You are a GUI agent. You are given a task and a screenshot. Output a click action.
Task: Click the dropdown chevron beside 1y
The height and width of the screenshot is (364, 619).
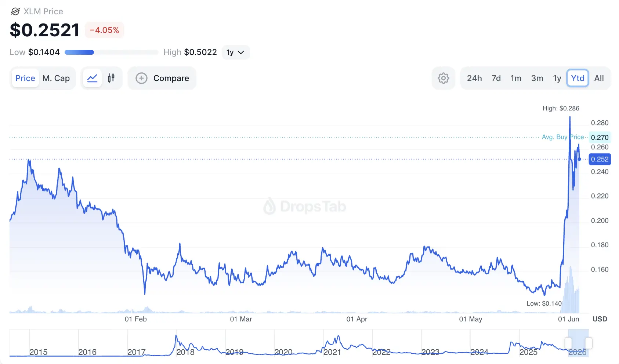(241, 52)
